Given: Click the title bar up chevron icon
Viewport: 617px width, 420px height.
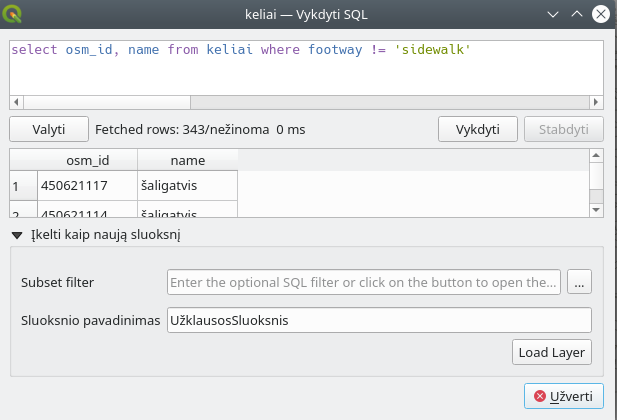Looking at the screenshot, I should pos(577,15).
